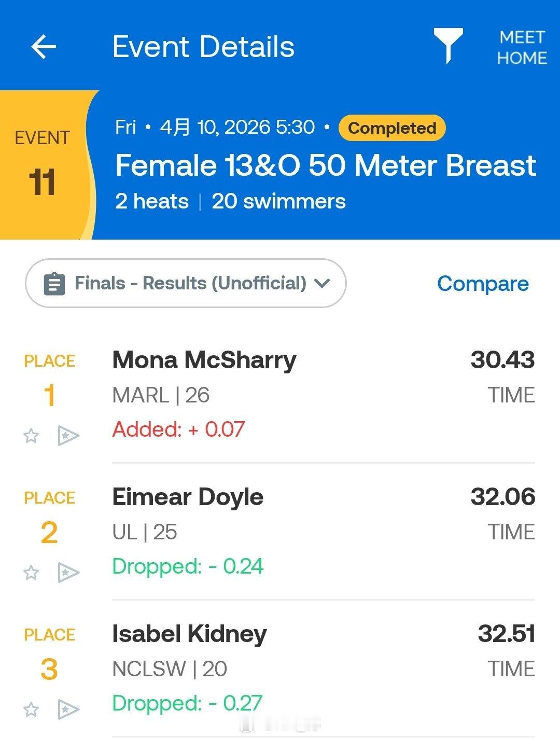This screenshot has height=738, width=560.
Task: Go to MEET HOME
Action: pos(522,47)
